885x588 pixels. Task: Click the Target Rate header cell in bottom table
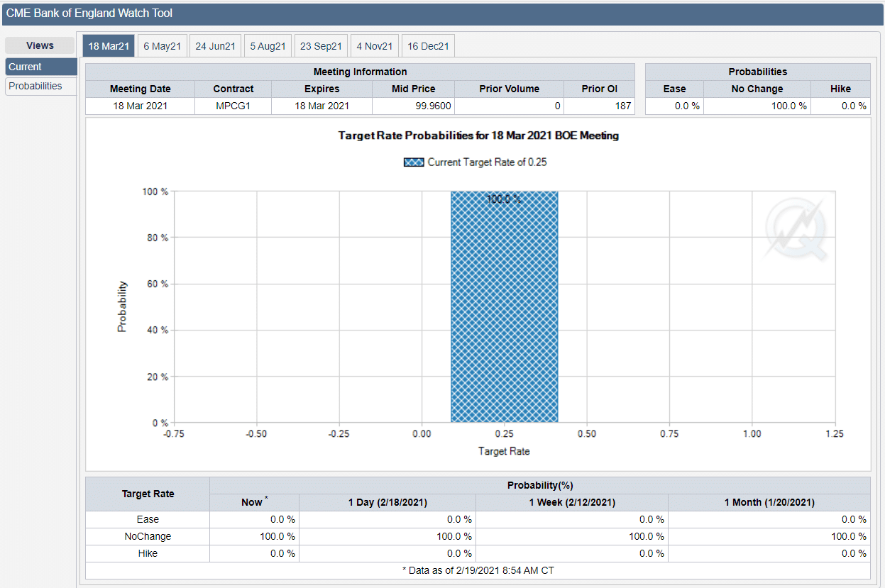(x=148, y=494)
